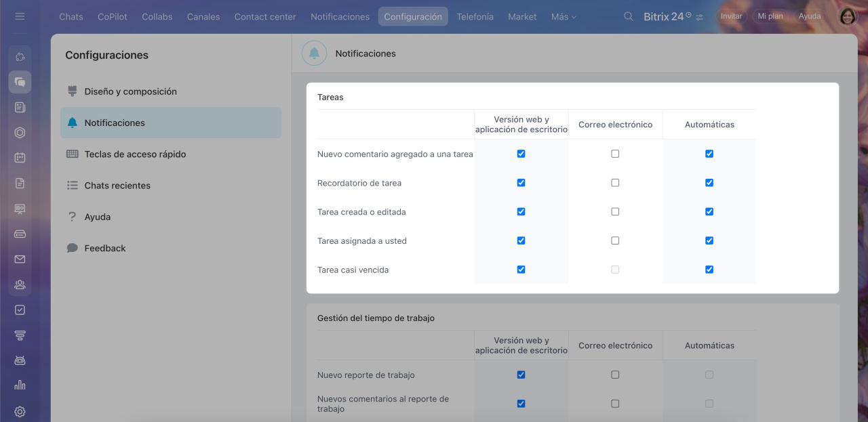Click the Configuraciones panel title
This screenshot has height=422, width=868.
point(106,56)
